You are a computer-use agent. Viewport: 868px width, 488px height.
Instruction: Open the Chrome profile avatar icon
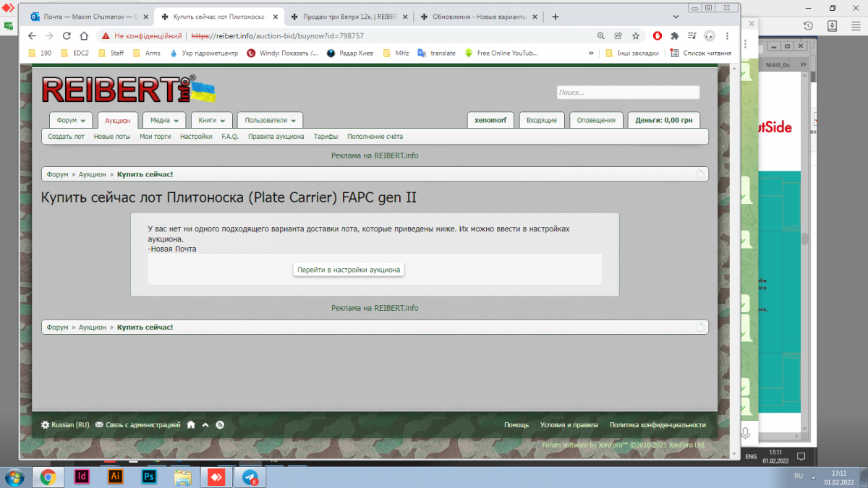coord(710,35)
